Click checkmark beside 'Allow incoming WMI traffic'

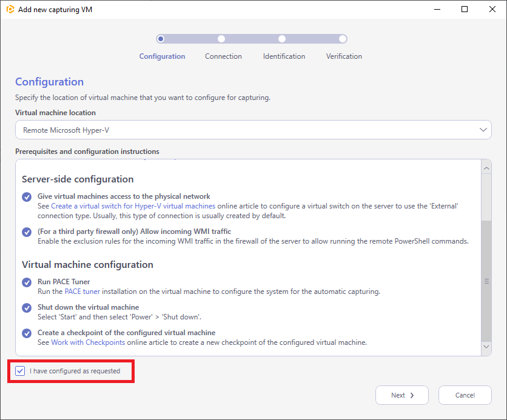tap(27, 232)
